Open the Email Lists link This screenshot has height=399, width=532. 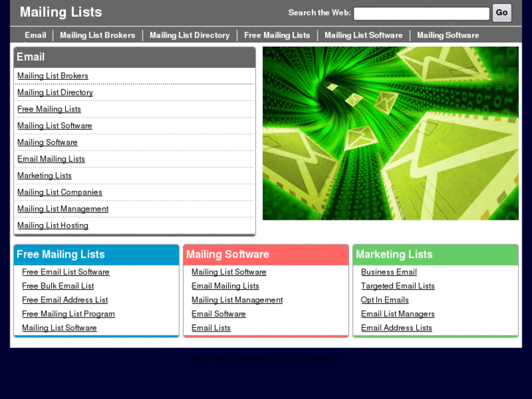click(211, 328)
